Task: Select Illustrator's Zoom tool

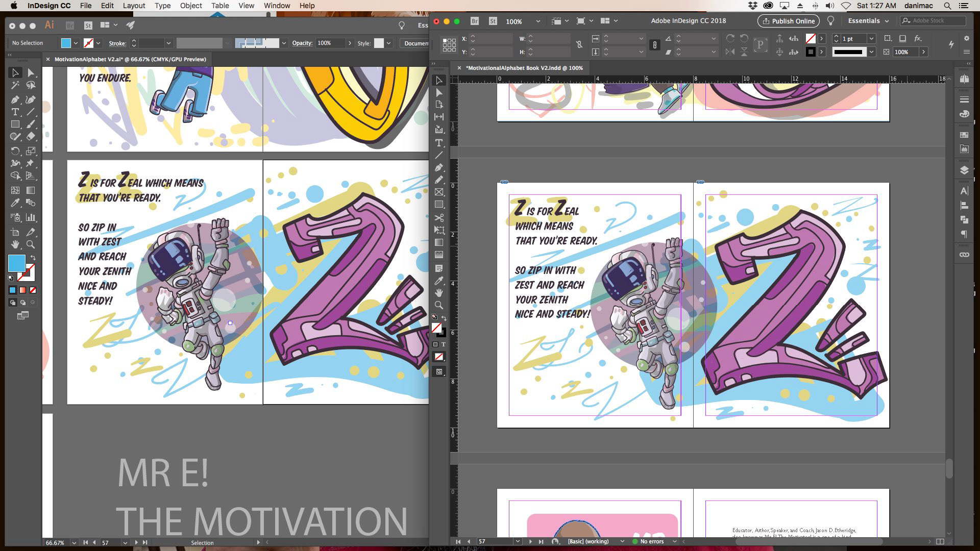Action: (31, 244)
